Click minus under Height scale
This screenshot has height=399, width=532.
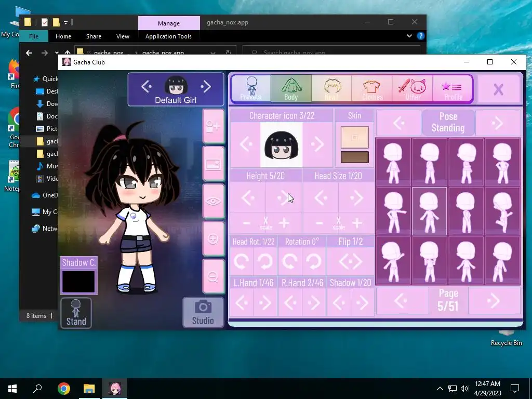point(247,223)
